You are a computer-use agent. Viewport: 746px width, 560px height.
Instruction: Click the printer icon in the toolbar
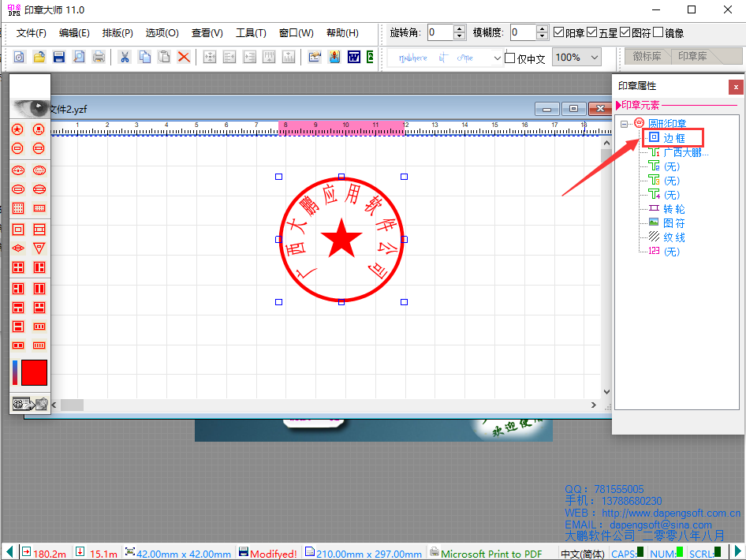coord(99,57)
